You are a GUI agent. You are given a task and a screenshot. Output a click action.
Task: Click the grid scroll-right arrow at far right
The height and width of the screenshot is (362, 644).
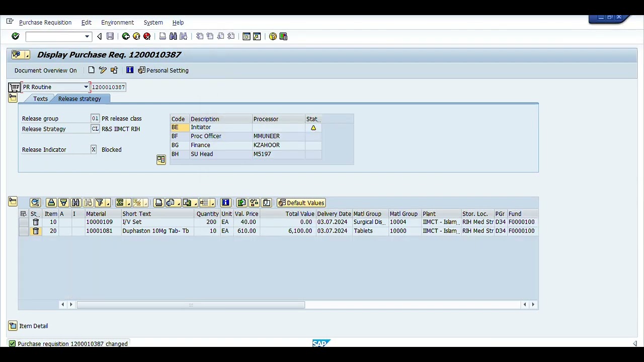click(533, 305)
